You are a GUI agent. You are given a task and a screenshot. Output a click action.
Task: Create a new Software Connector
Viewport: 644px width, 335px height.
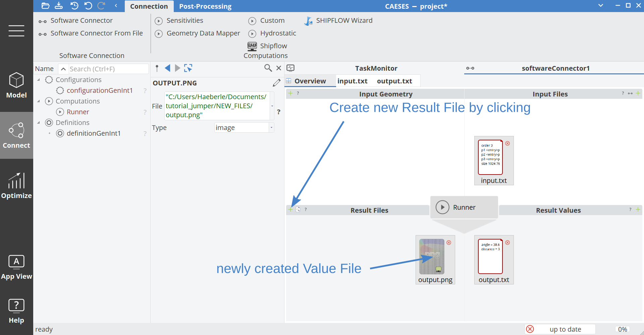point(75,20)
